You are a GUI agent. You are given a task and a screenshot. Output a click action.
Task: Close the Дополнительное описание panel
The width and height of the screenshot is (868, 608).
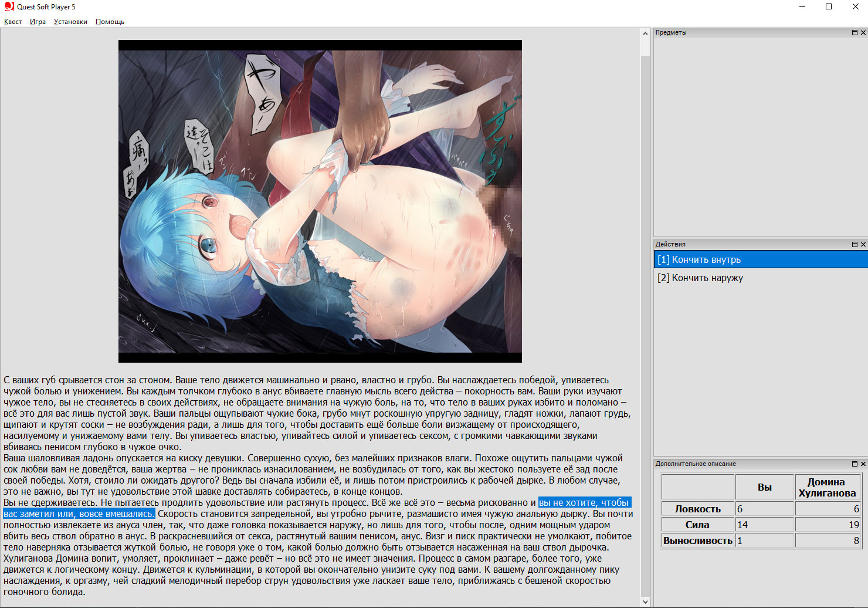point(863,464)
